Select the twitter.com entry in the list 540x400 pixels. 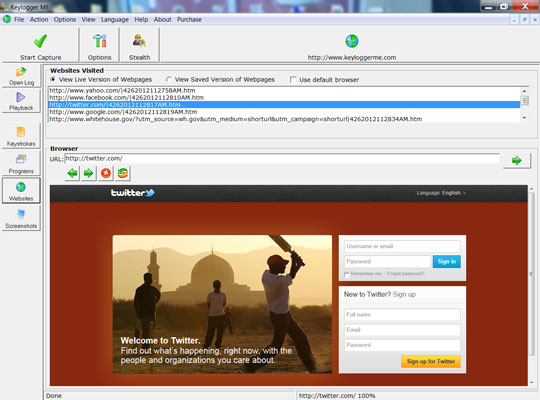click(x=284, y=105)
